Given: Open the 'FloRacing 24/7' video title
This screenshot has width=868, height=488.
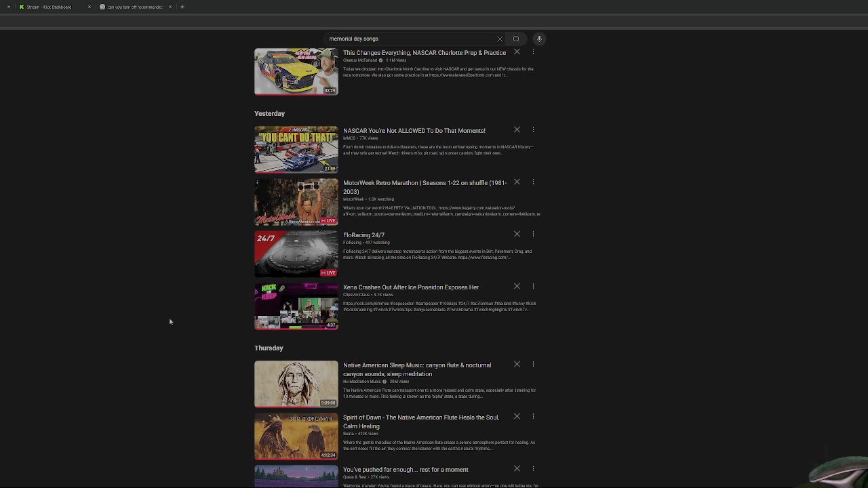Looking at the screenshot, I should [363, 235].
